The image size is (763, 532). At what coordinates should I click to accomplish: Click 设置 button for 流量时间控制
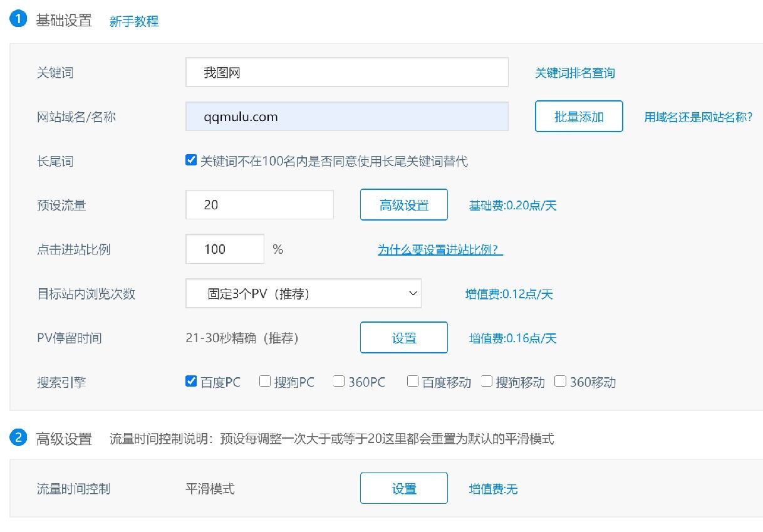coord(403,488)
